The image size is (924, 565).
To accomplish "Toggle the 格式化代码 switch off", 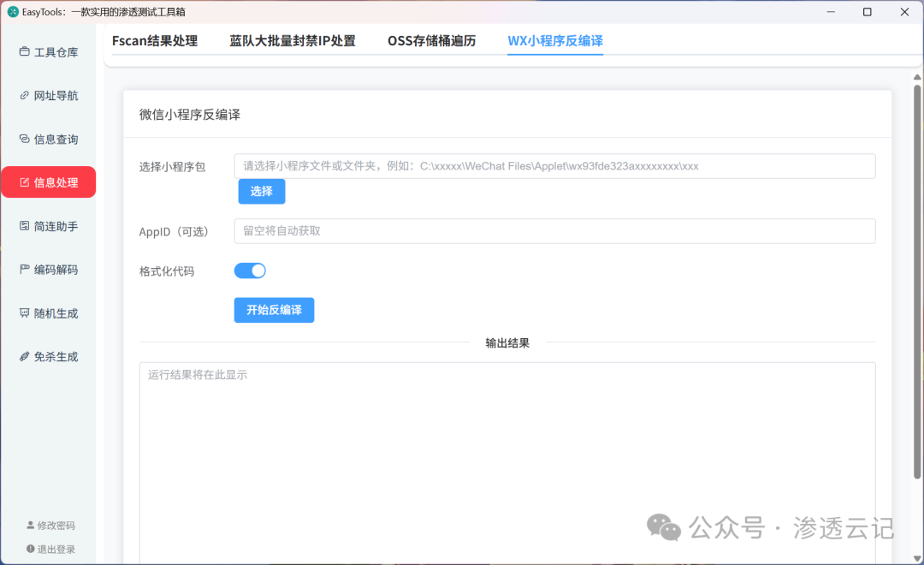I will [x=250, y=271].
